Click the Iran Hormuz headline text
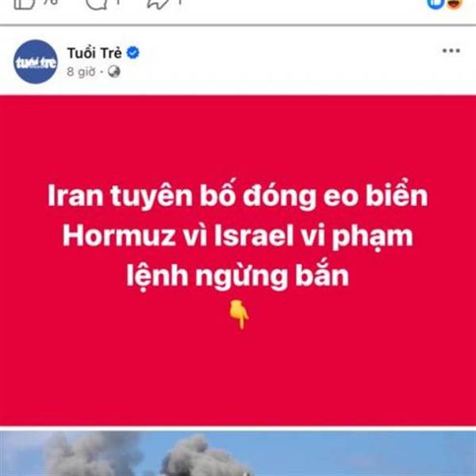This screenshot has width=476, height=476. pyautogui.click(x=238, y=236)
